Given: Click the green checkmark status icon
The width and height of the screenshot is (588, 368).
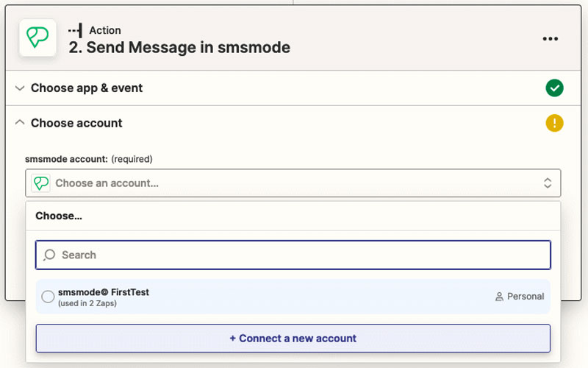Looking at the screenshot, I should click(x=554, y=88).
